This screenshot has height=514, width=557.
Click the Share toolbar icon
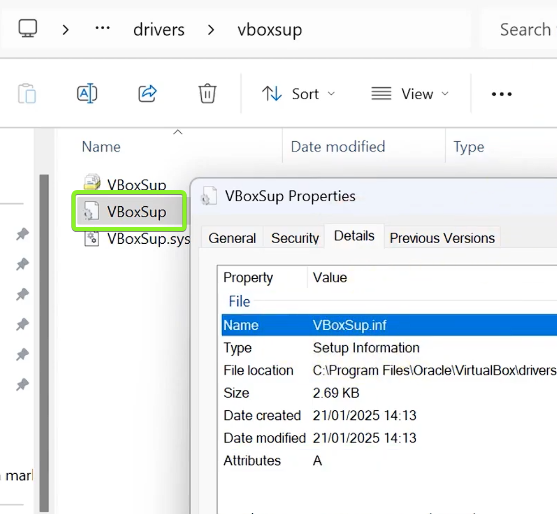coord(147,93)
